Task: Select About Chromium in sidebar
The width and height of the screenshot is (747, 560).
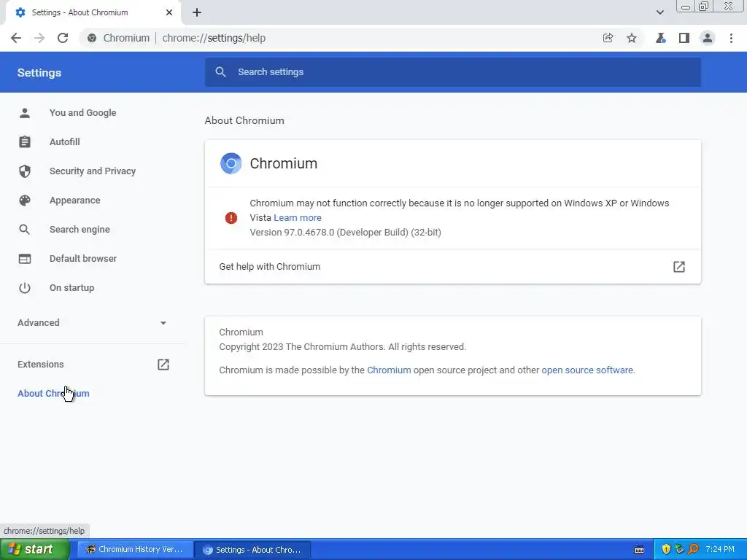Action: 53,393
